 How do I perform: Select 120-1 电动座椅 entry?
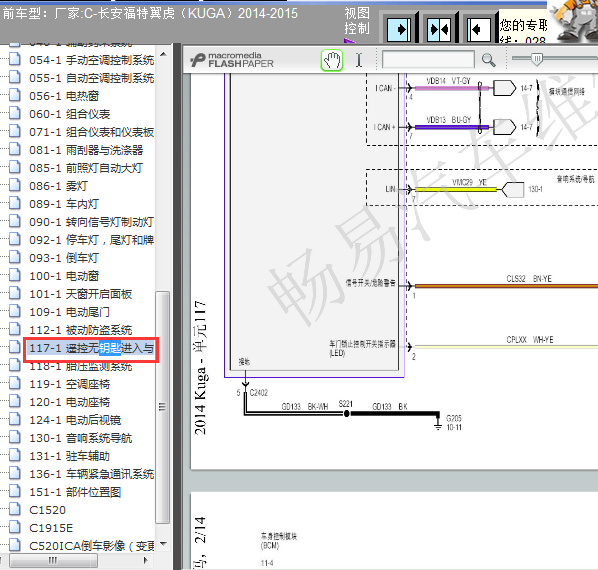(70, 402)
